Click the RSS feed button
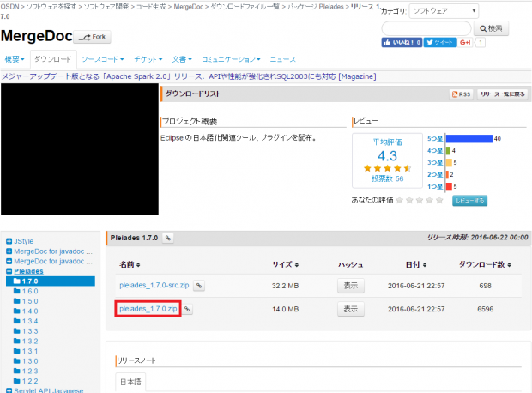532x393 pixels. 462,94
